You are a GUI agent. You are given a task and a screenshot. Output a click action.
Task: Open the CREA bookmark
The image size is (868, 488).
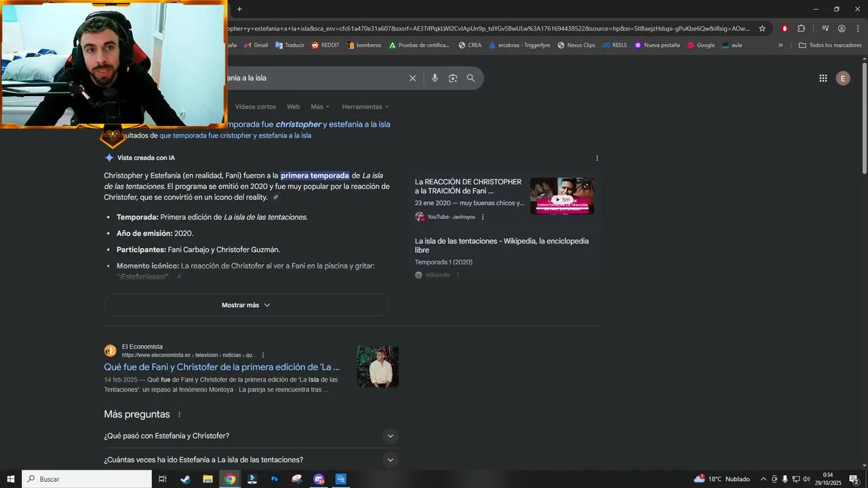click(470, 45)
